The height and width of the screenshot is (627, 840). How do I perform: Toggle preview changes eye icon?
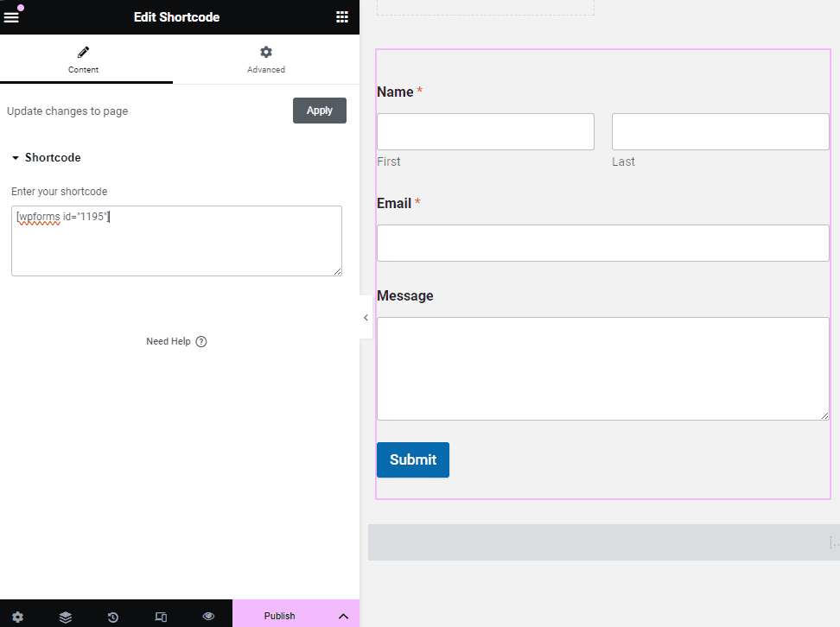click(x=208, y=617)
